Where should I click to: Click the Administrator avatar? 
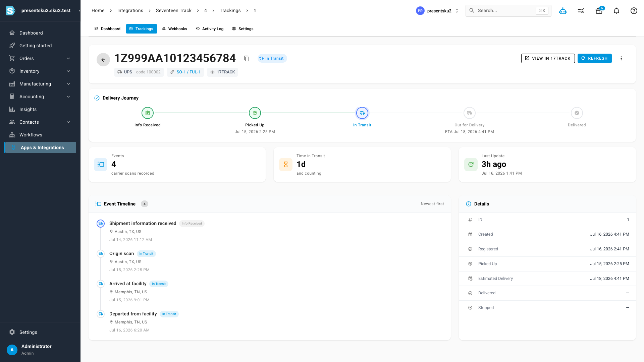pyautogui.click(x=12, y=350)
